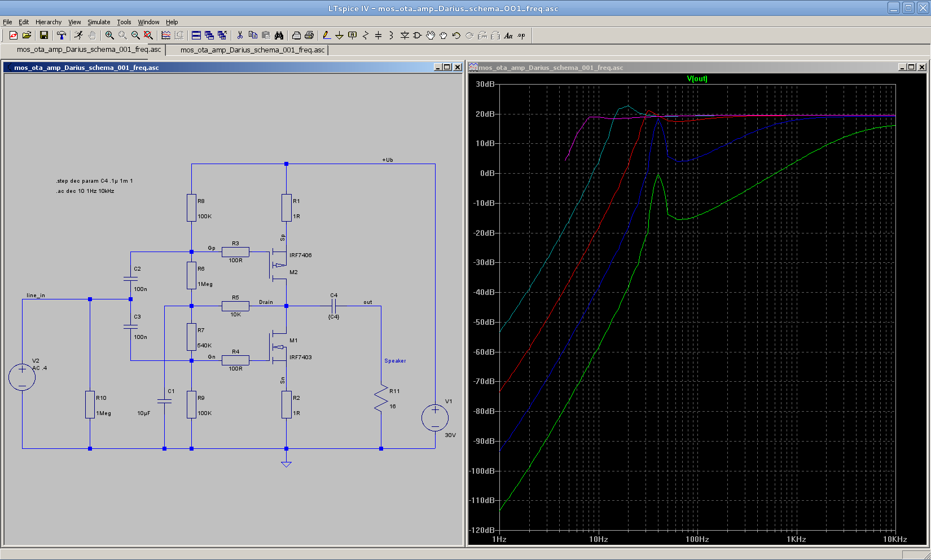Select the V2 AC voltage source
Viewport: 931px width, 560px height.
[22, 378]
